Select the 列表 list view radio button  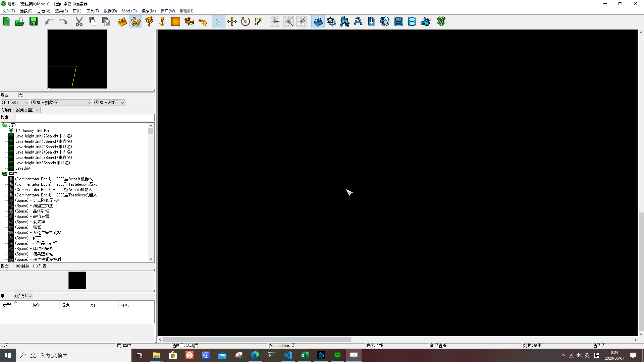click(x=35, y=266)
